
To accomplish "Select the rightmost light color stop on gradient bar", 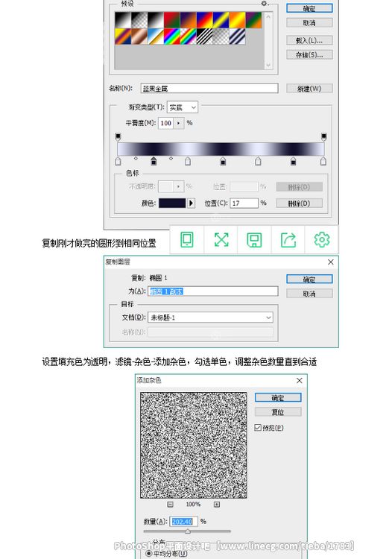I will [323, 161].
